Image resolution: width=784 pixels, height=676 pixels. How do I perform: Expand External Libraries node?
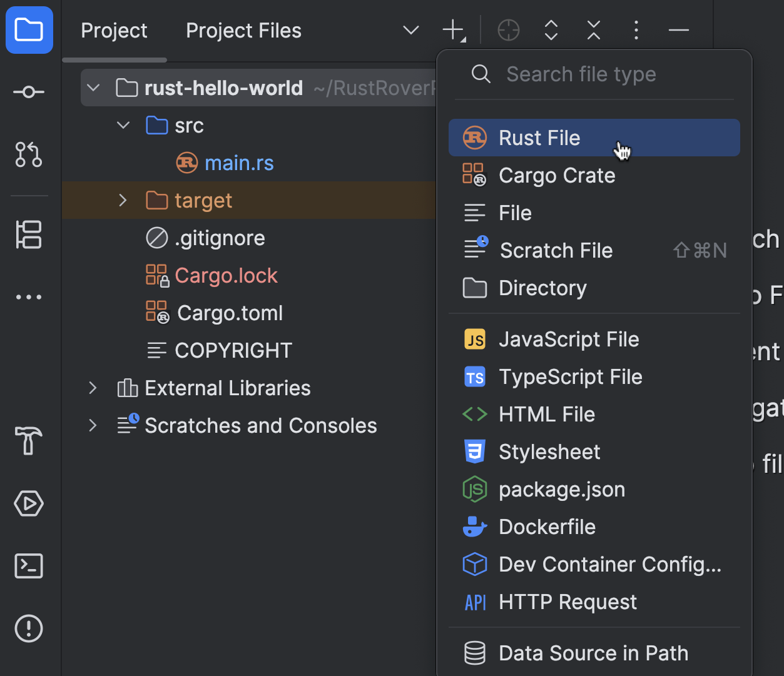coord(93,388)
